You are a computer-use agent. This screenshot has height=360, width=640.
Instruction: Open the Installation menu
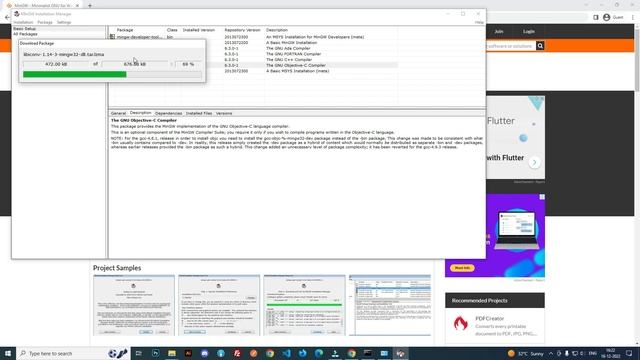[x=23, y=22]
